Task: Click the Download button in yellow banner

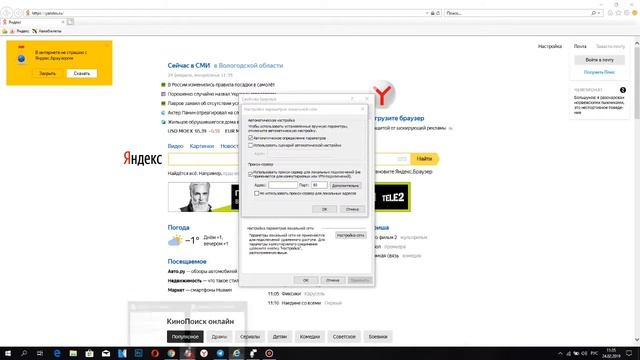Action: coord(82,73)
